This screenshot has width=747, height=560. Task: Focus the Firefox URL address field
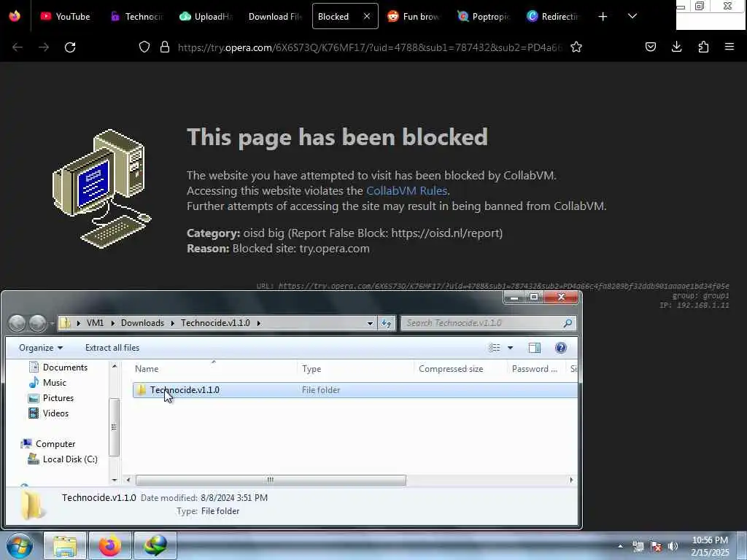click(x=370, y=47)
